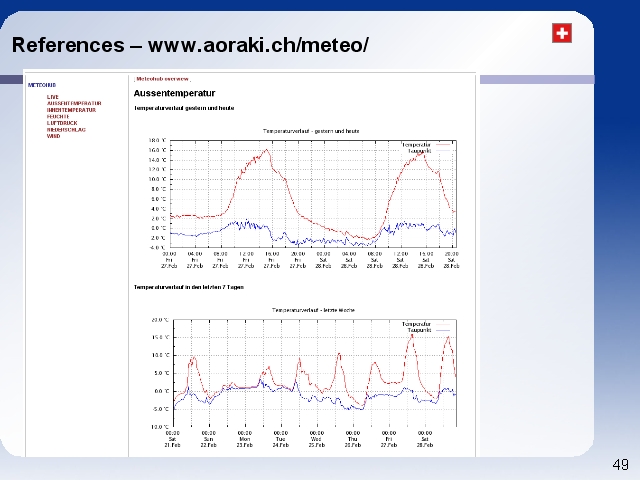Open the INNENTEMPERATUR sidebar link
Viewport: 640px width, 480px height.
pos(71,110)
